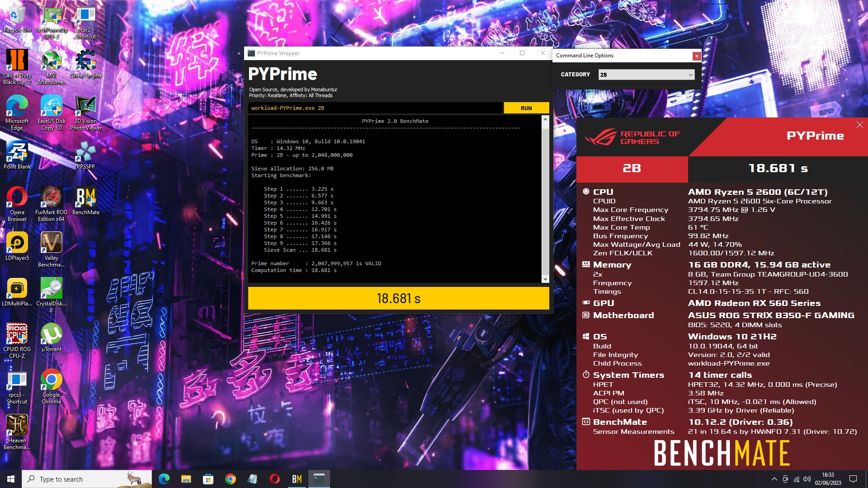This screenshot has width=868, height=488.
Task: Click scrollbar up arrow in PYPrime output
Action: click(545, 119)
